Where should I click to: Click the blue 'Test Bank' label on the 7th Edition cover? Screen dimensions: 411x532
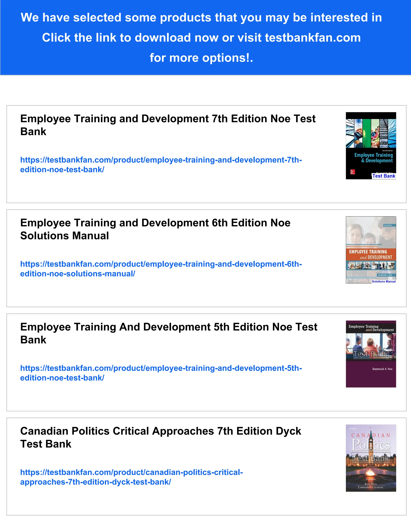(x=384, y=176)
